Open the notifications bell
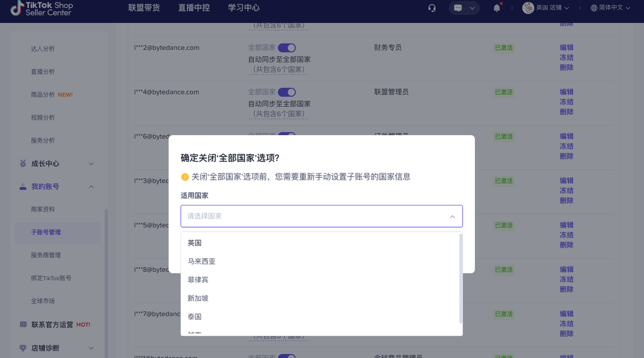 [x=497, y=8]
